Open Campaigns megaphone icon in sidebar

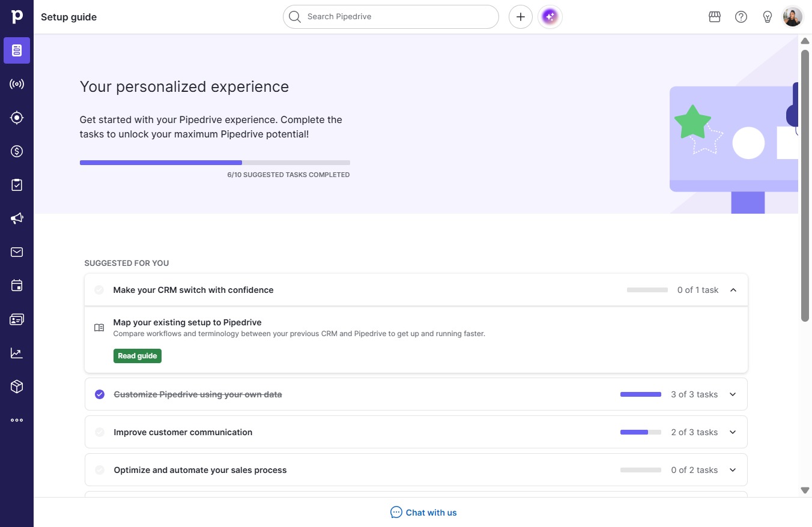[17, 218]
